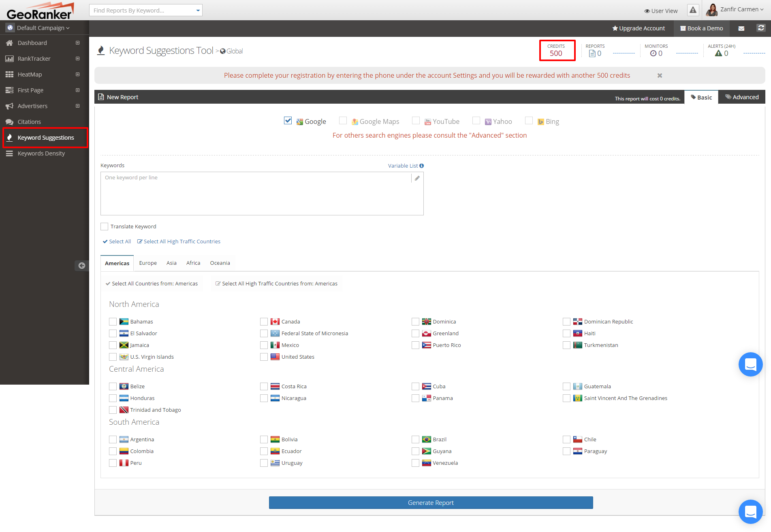771x532 pixels.
Task: Enable the Google Maps checkbox
Action: click(343, 121)
